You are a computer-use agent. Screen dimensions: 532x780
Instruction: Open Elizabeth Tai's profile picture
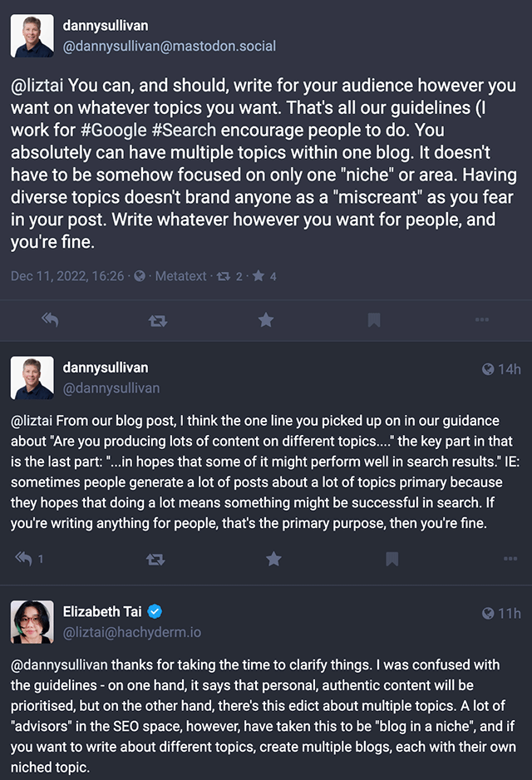click(32, 622)
